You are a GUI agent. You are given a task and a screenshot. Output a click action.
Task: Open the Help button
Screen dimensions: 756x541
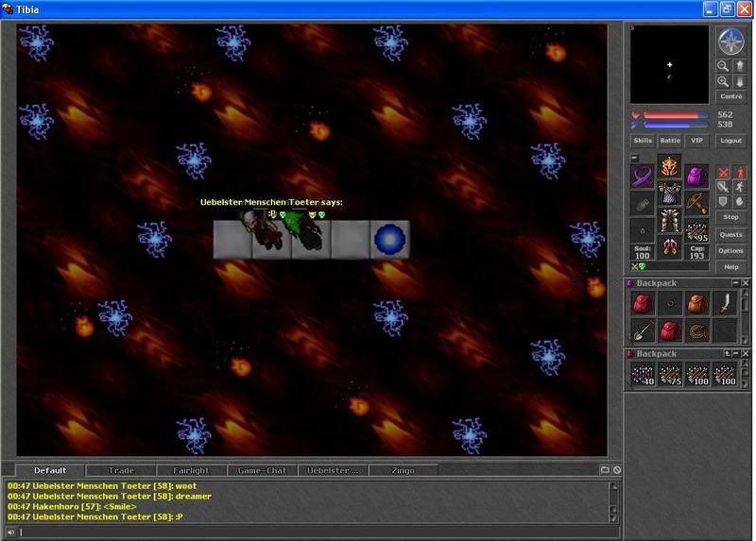pyautogui.click(x=730, y=266)
